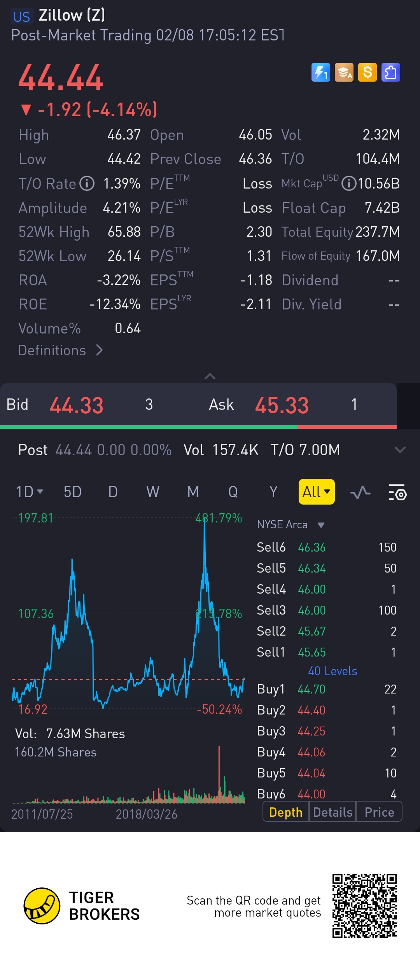Select Sell2 row at 45.67

point(327,631)
